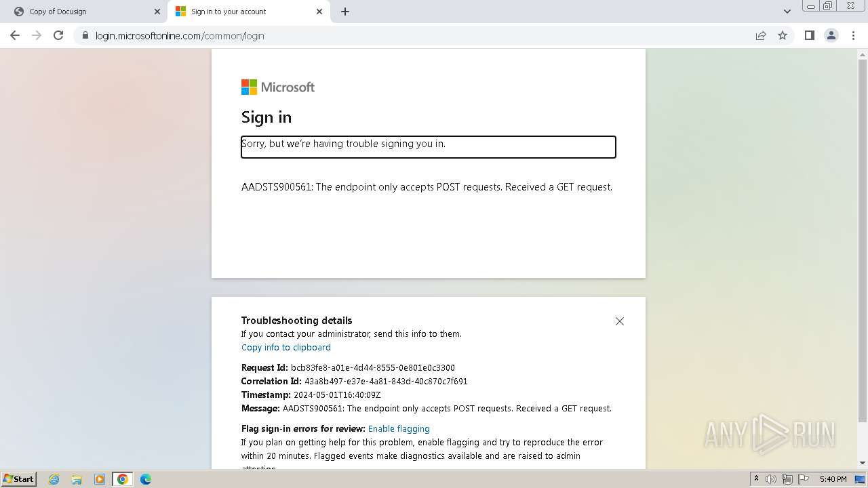Expand the tab search dropdown
The width and height of the screenshot is (868, 488).
tap(787, 12)
